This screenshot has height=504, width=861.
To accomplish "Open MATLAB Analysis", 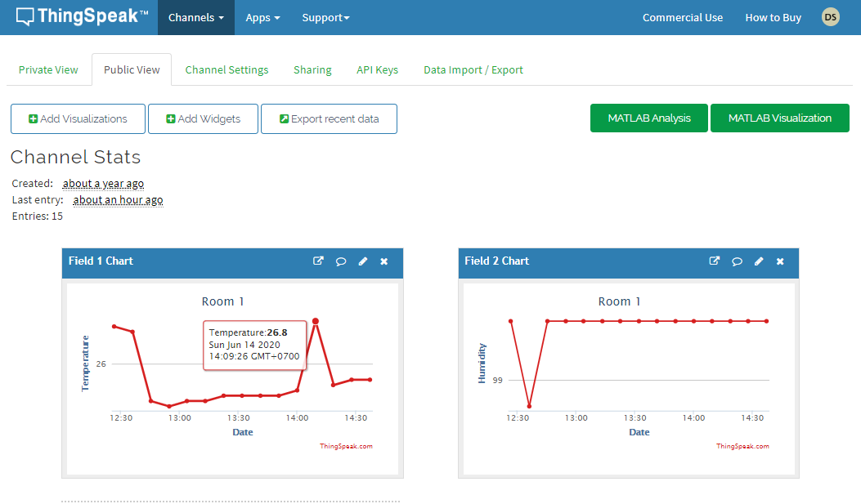I will coord(649,118).
